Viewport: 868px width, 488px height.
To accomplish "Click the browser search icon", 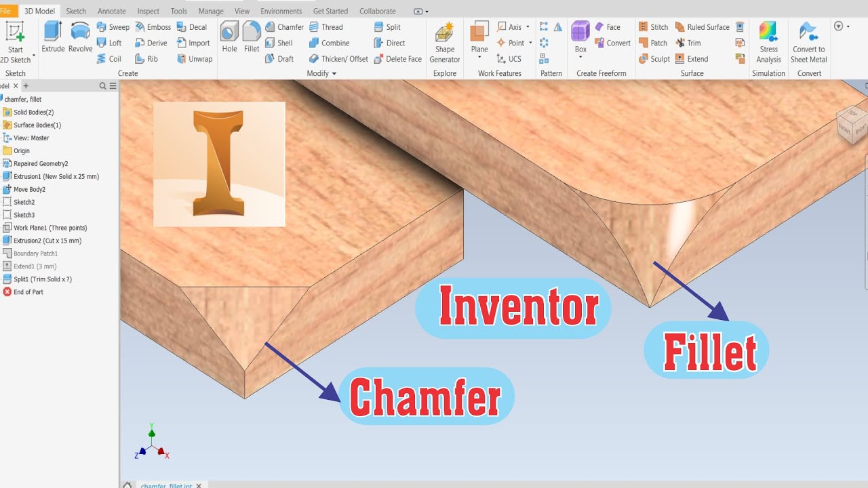I will 102,86.
